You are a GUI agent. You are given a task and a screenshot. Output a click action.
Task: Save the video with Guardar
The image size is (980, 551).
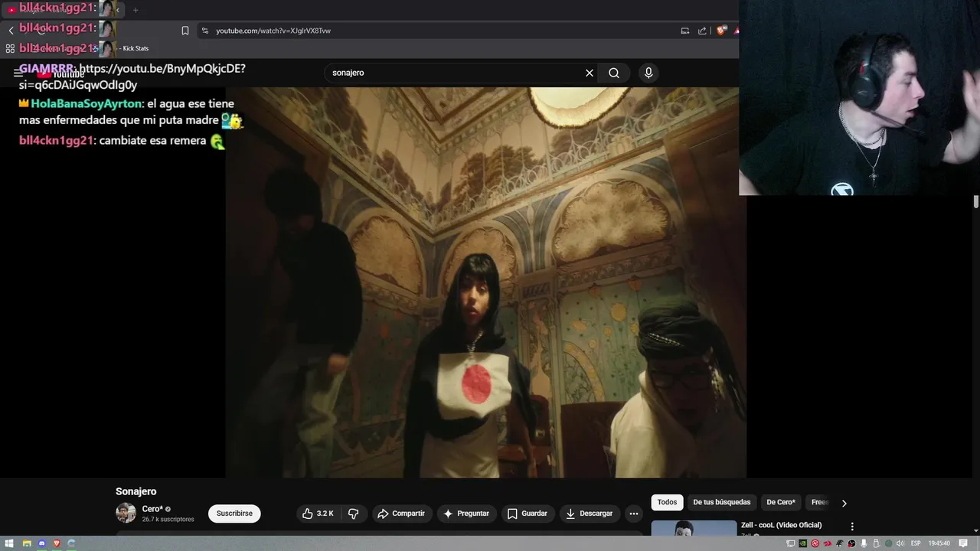pyautogui.click(x=528, y=514)
